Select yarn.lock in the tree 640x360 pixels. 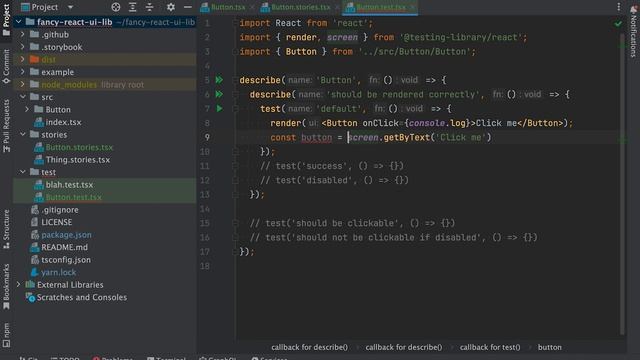tap(58, 272)
